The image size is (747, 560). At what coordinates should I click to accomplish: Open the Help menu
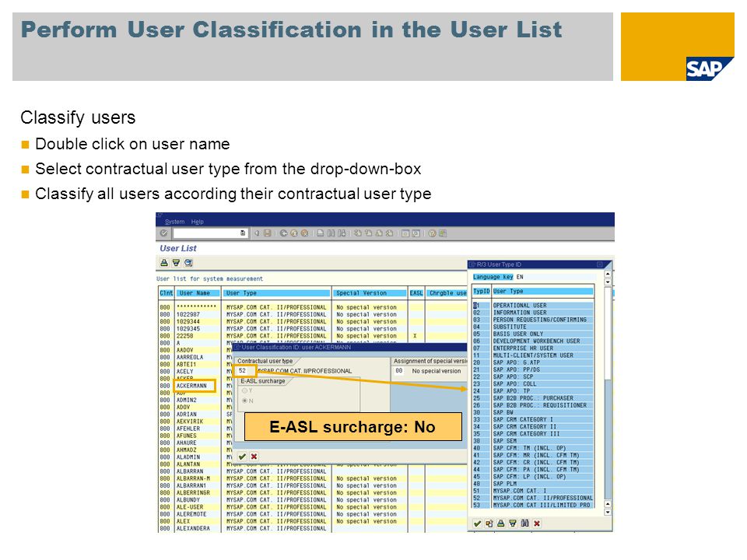(x=197, y=222)
